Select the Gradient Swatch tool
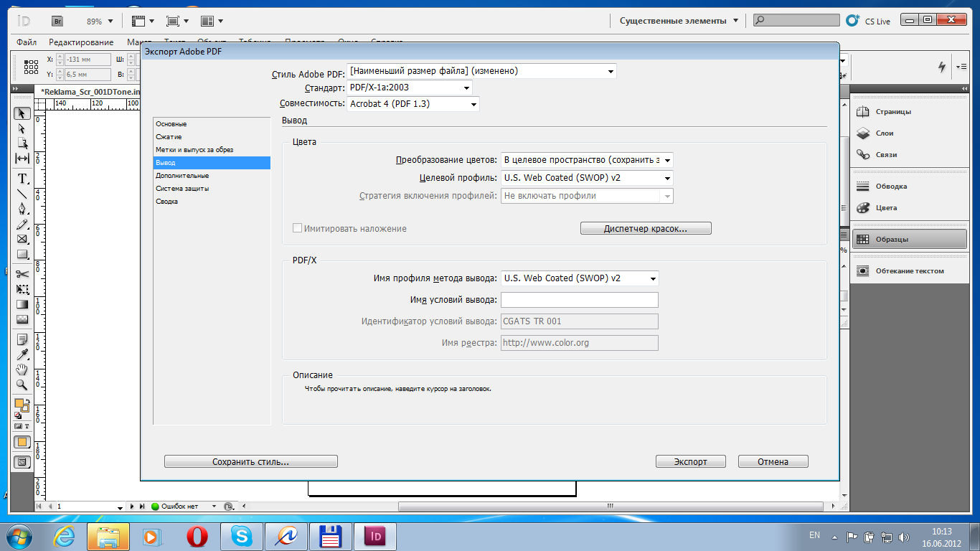Viewport: 980px width, 551px height. (22, 304)
